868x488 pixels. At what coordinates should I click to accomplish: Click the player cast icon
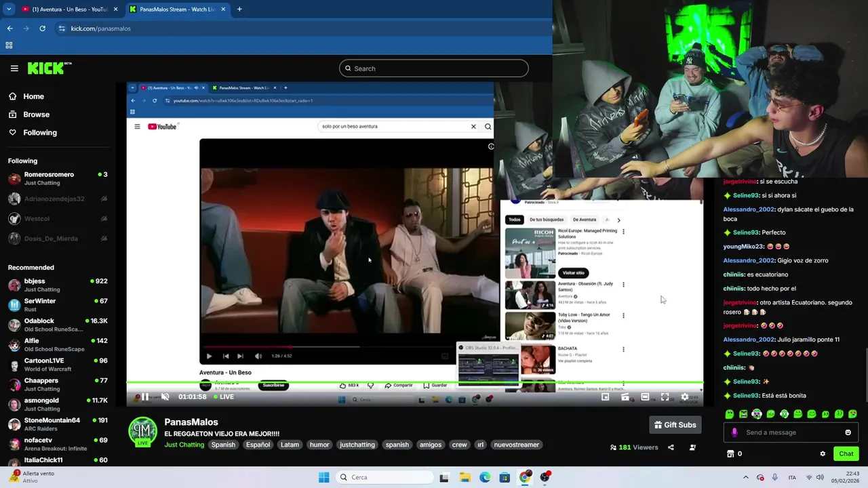[625, 397]
